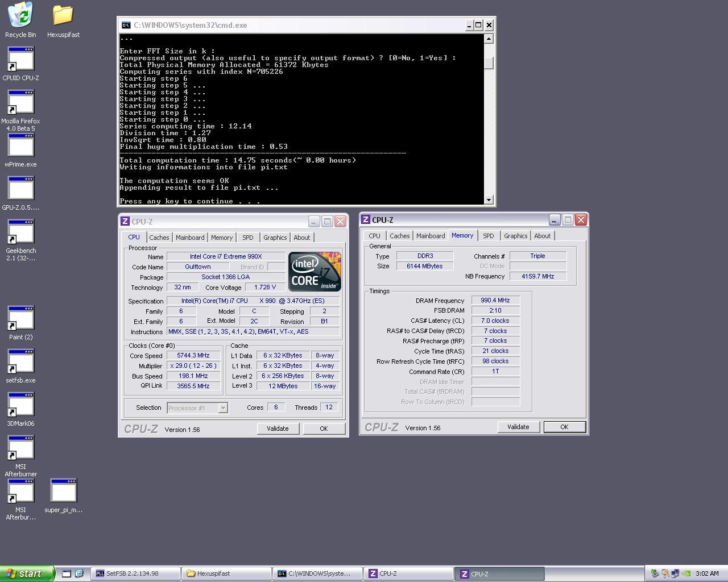The height and width of the screenshot is (582, 728).
Task: Expand the Processor #1 selection dropdown
Action: tap(223, 408)
